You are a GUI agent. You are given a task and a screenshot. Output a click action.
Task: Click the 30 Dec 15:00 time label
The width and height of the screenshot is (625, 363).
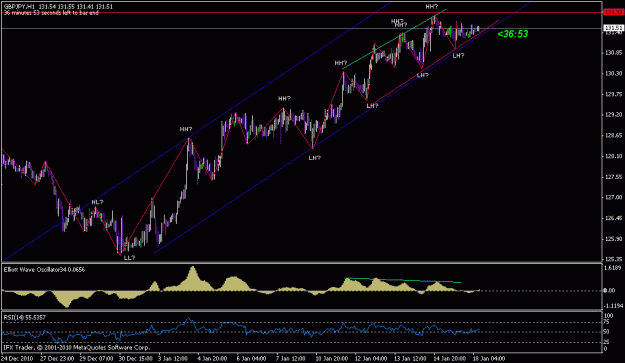[136, 359]
